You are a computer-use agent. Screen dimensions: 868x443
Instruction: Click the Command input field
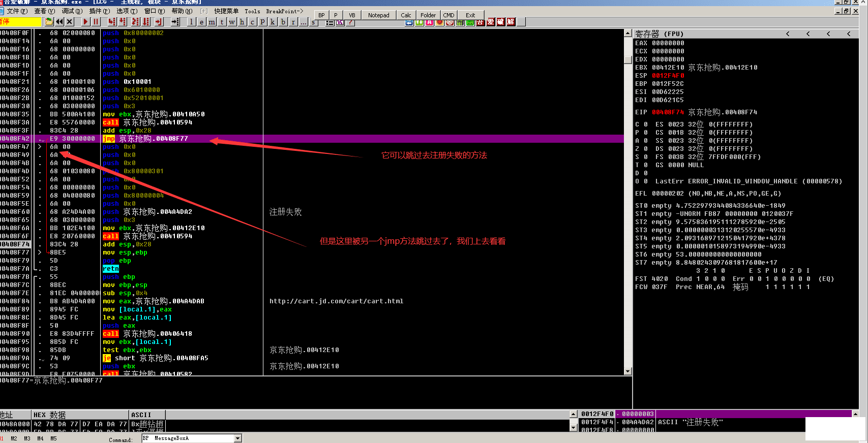pos(188,438)
